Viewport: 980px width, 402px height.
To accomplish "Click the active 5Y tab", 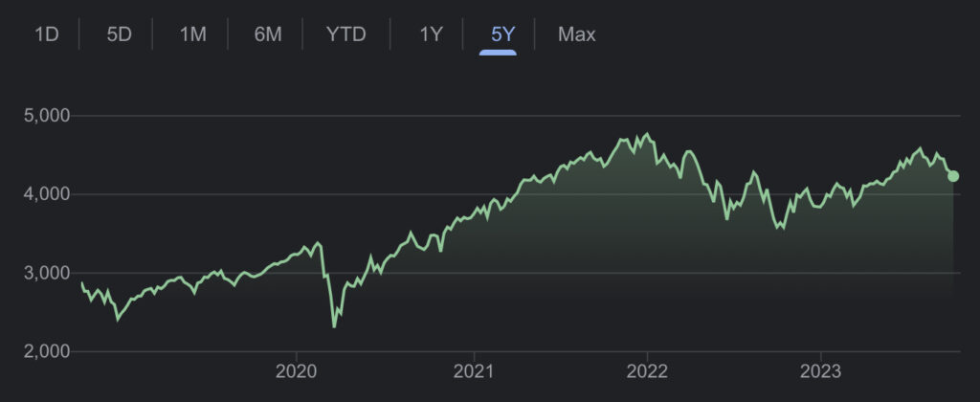I will tap(502, 34).
